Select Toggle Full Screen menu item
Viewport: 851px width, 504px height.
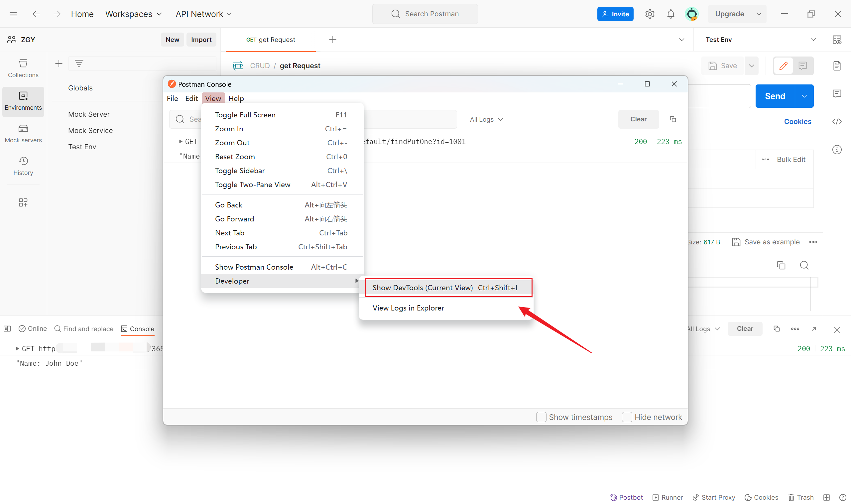coord(282,115)
